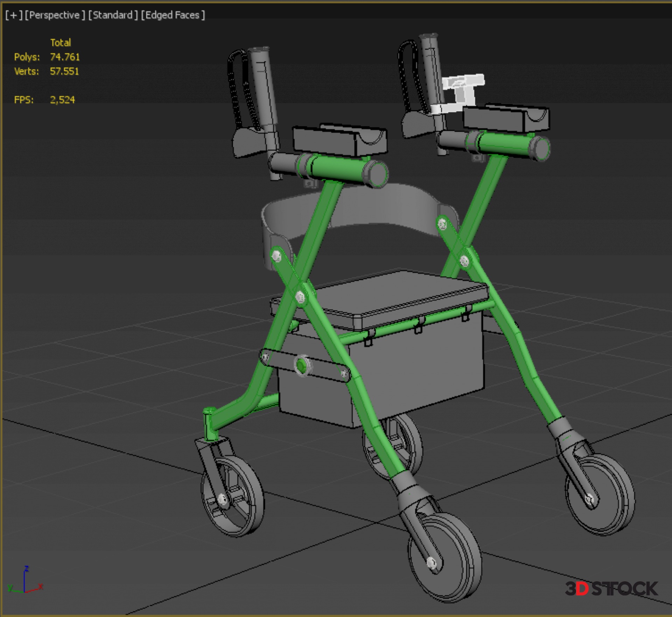Open the Perspective viewport label menu
The height and width of the screenshot is (617, 672).
point(55,15)
